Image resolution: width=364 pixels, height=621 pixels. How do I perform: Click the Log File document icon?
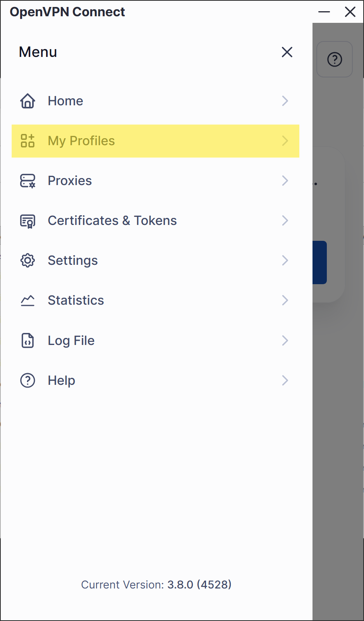click(x=27, y=341)
